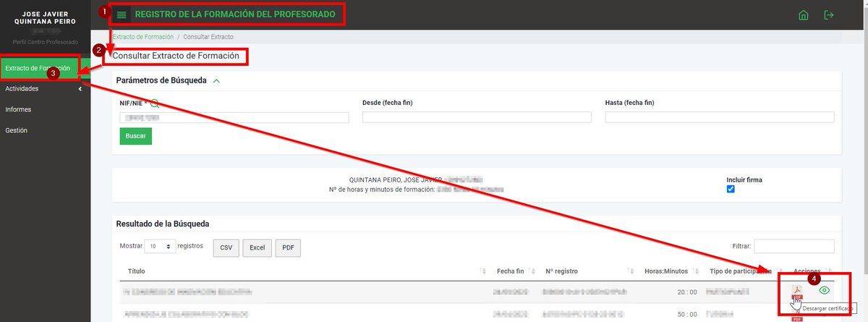Open Gestión in the sidebar
This screenshot has height=322, width=868.
[x=16, y=131]
